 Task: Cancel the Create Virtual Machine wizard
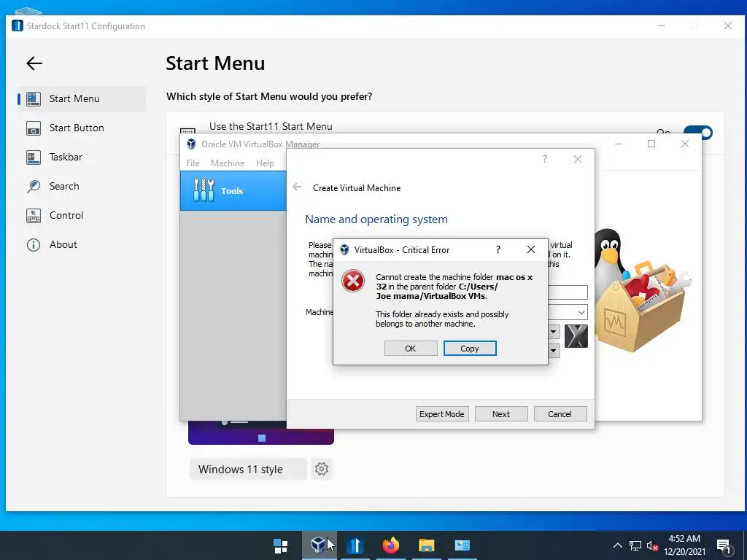pyautogui.click(x=560, y=414)
